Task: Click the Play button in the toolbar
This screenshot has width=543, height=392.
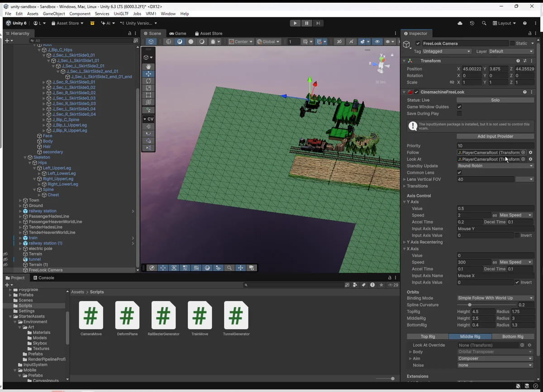Action: [x=295, y=23]
